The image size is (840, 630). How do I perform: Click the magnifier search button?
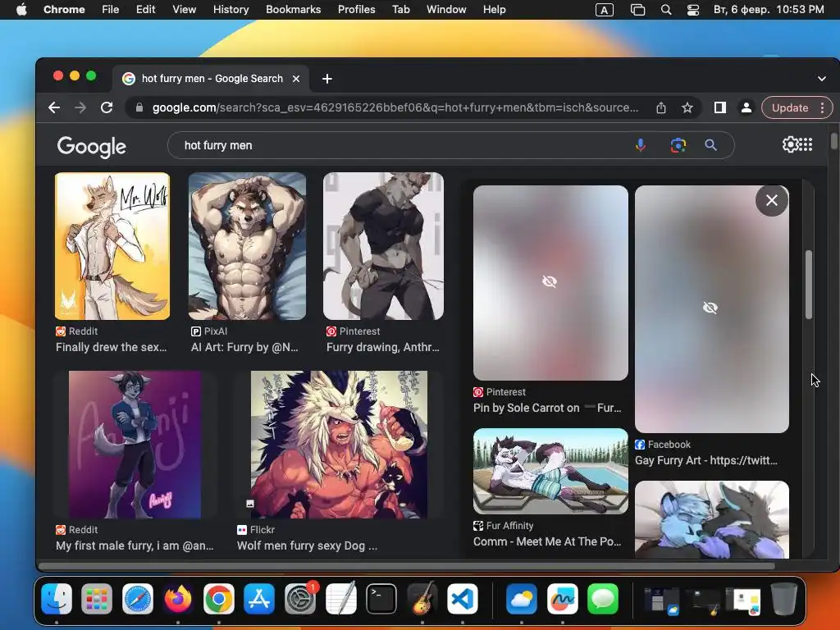[710, 145]
